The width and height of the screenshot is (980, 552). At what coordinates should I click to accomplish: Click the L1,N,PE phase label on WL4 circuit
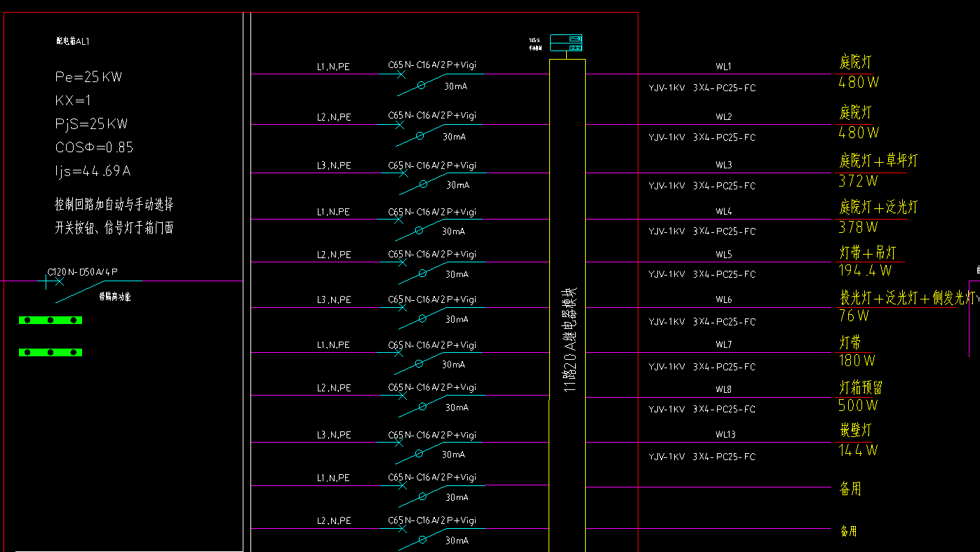pos(333,212)
